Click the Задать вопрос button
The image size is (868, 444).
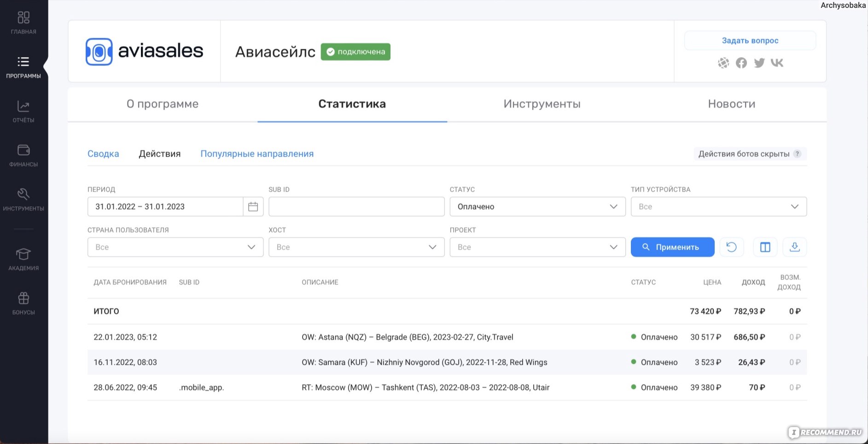pos(750,41)
